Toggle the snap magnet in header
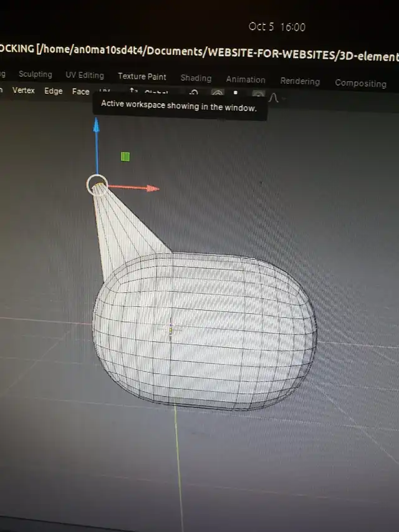The image size is (399, 532). pos(217,94)
